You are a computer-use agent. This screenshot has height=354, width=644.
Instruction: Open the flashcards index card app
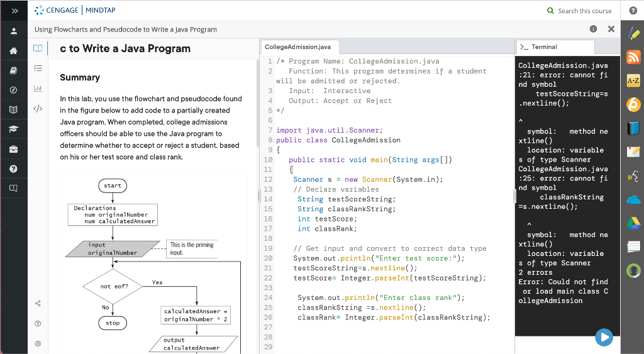(633, 247)
